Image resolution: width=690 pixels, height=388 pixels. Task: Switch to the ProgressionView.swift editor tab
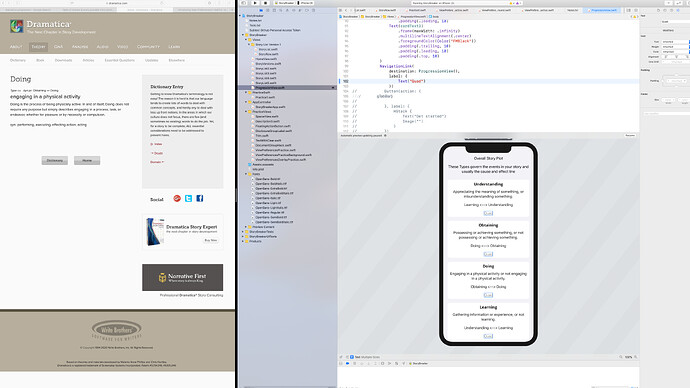603,10
